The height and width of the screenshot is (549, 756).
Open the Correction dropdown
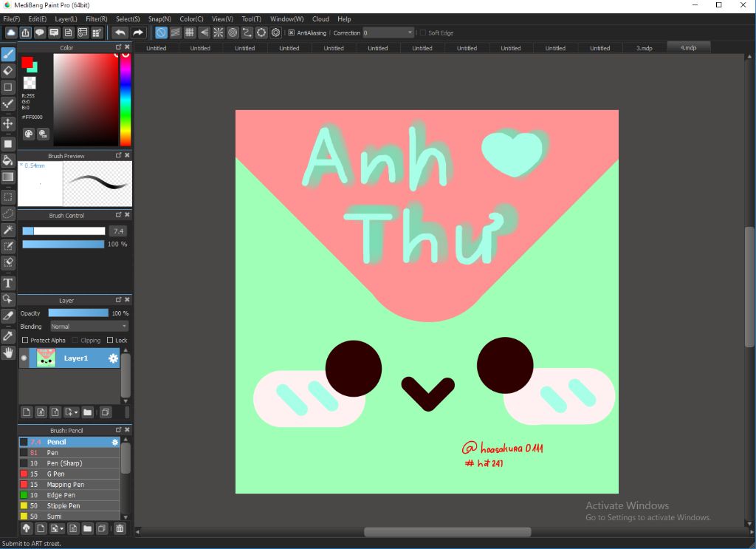388,33
